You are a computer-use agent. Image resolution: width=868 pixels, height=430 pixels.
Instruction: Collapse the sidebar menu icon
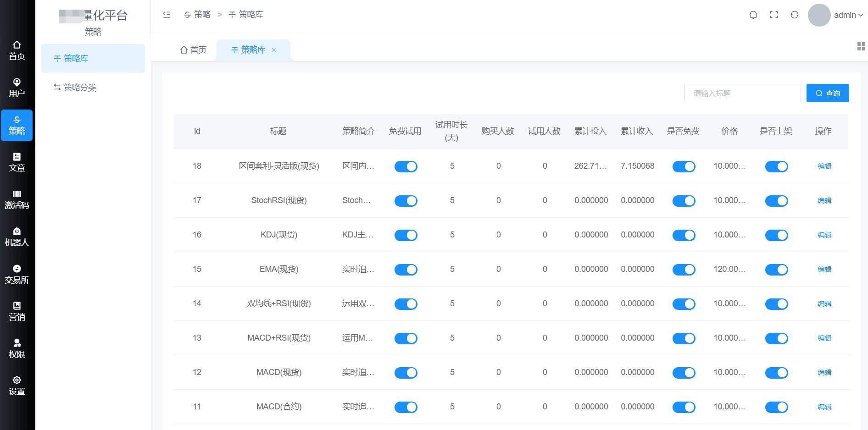tap(167, 15)
